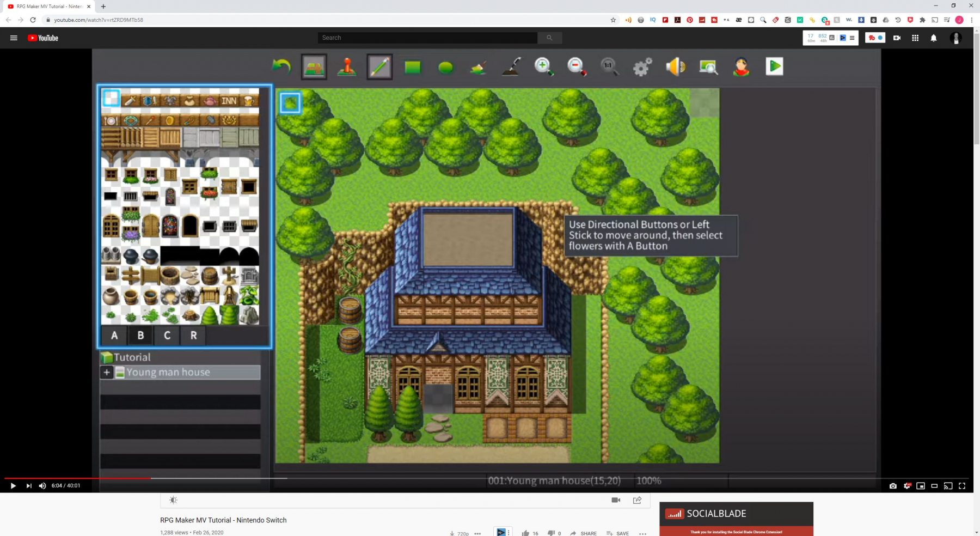The width and height of the screenshot is (980, 536).
Task: Click the SAVE to playlist button
Action: [x=617, y=533]
